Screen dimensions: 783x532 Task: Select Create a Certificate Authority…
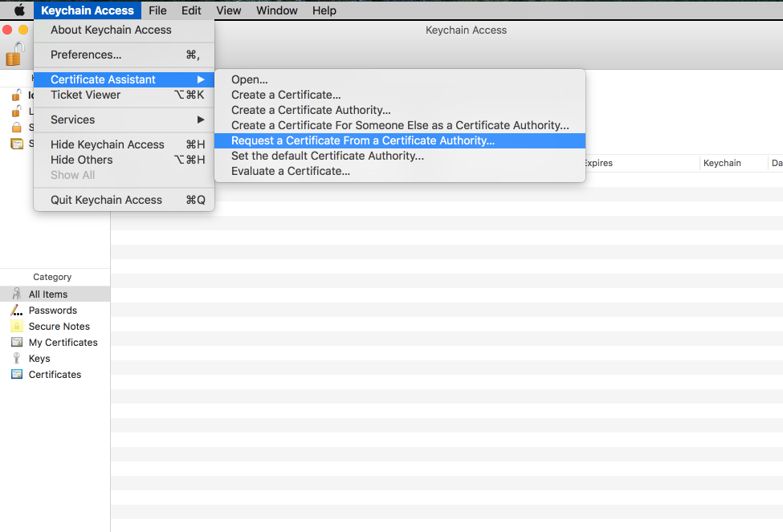[399, 110]
